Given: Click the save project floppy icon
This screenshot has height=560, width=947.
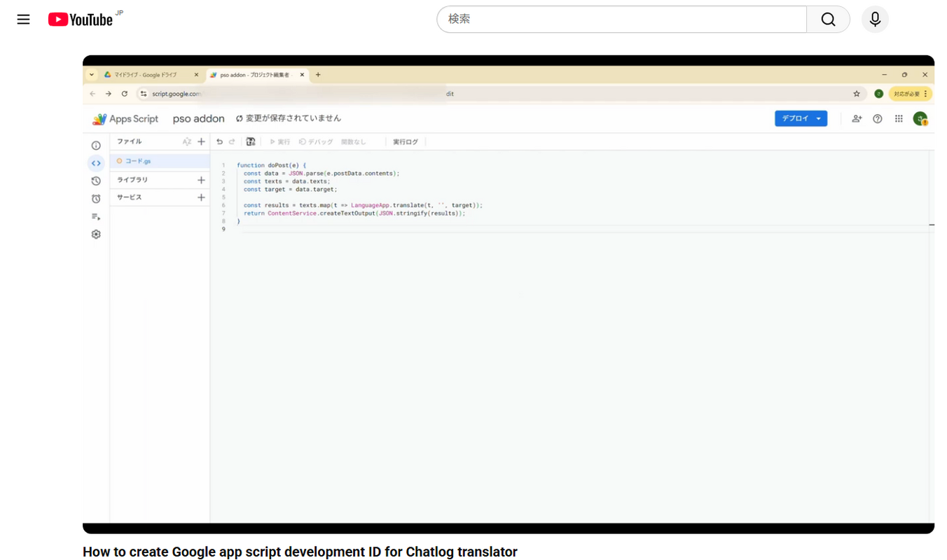Looking at the screenshot, I should coord(251,141).
